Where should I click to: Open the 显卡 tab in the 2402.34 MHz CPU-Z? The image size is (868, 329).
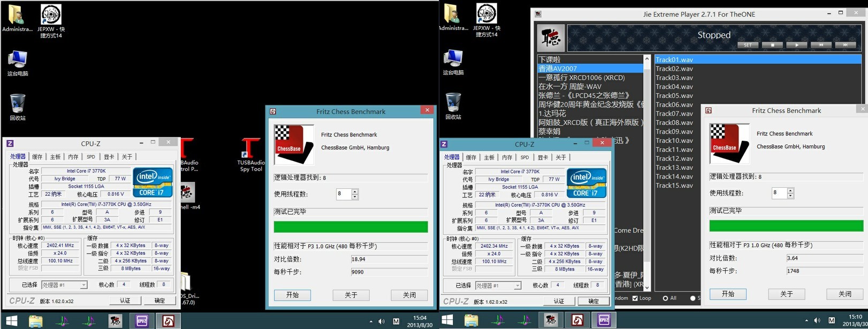pos(543,157)
